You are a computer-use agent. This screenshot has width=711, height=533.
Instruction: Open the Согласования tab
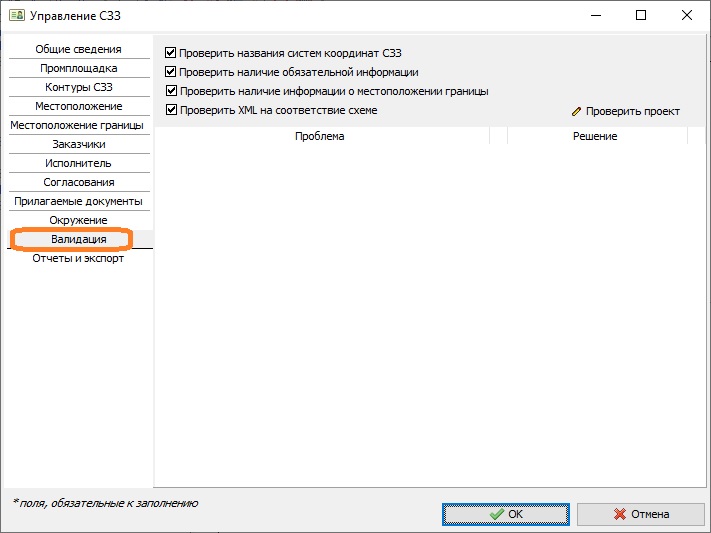pyautogui.click(x=78, y=182)
